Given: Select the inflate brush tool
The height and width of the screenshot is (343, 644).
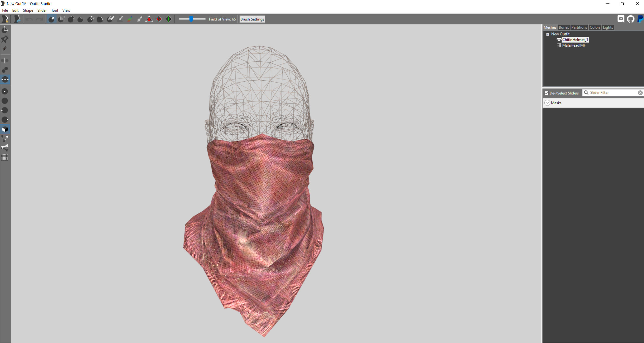Looking at the screenshot, I should [x=71, y=19].
